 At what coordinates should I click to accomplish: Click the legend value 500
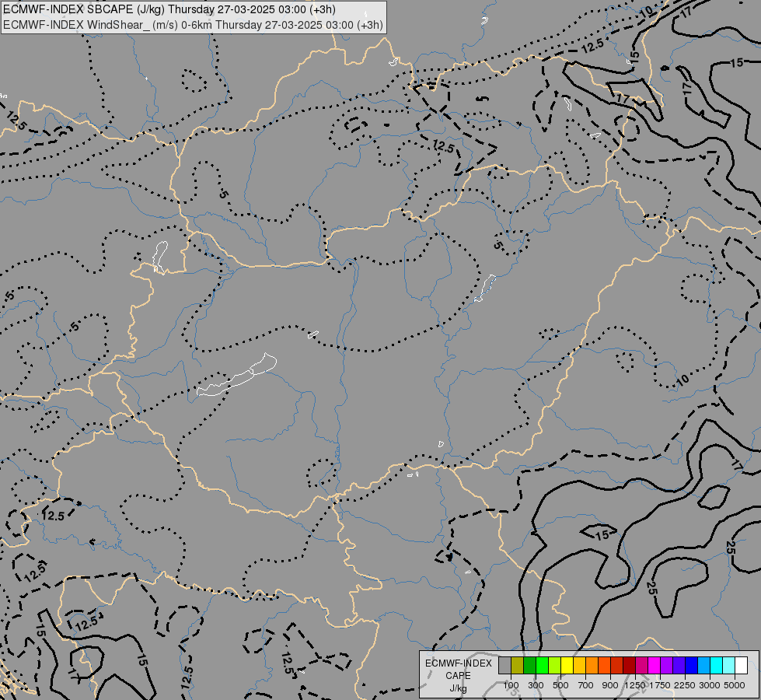coord(560,685)
